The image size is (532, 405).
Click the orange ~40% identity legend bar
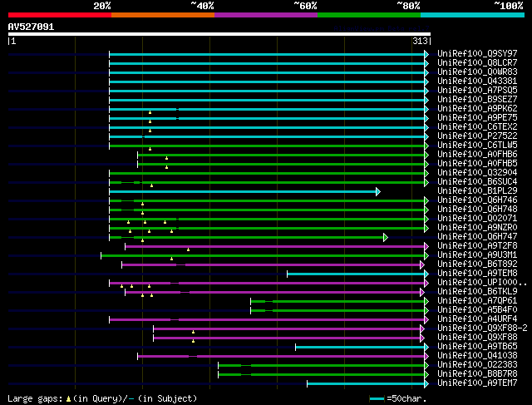[163, 15]
